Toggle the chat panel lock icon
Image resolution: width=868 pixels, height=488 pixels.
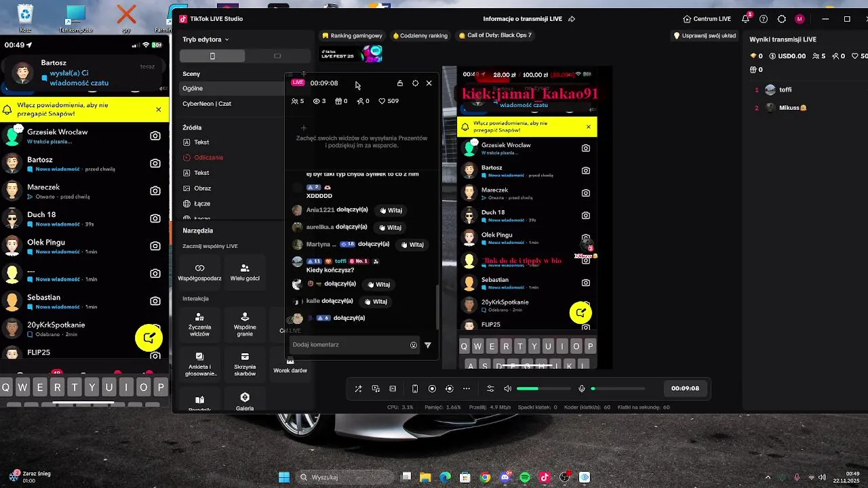pyautogui.click(x=400, y=83)
